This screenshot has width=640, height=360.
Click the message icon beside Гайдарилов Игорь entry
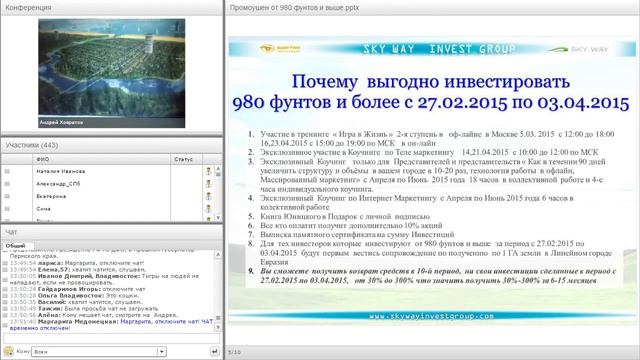[5, 289]
